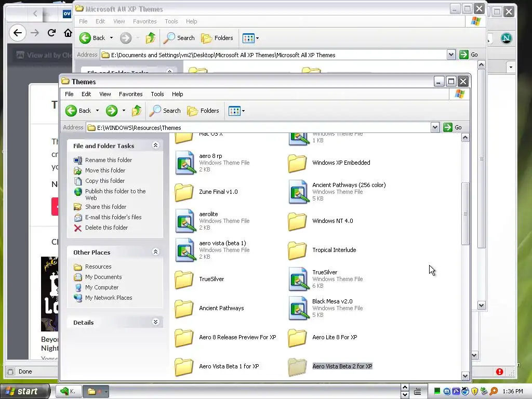532x399 pixels.
Task: Select Windows NT 4.0 folder icon
Action: tap(298, 221)
